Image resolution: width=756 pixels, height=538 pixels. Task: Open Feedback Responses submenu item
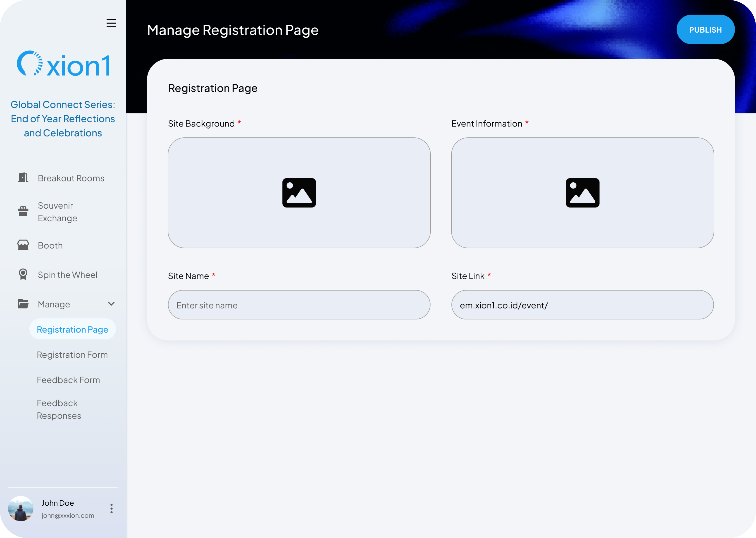[x=59, y=409]
